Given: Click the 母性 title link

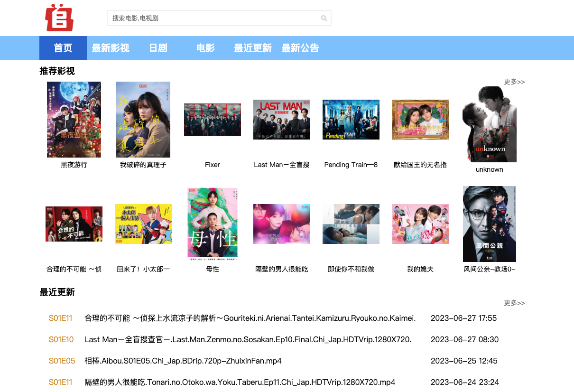Looking at the screenshot, I should click(213, 269).
